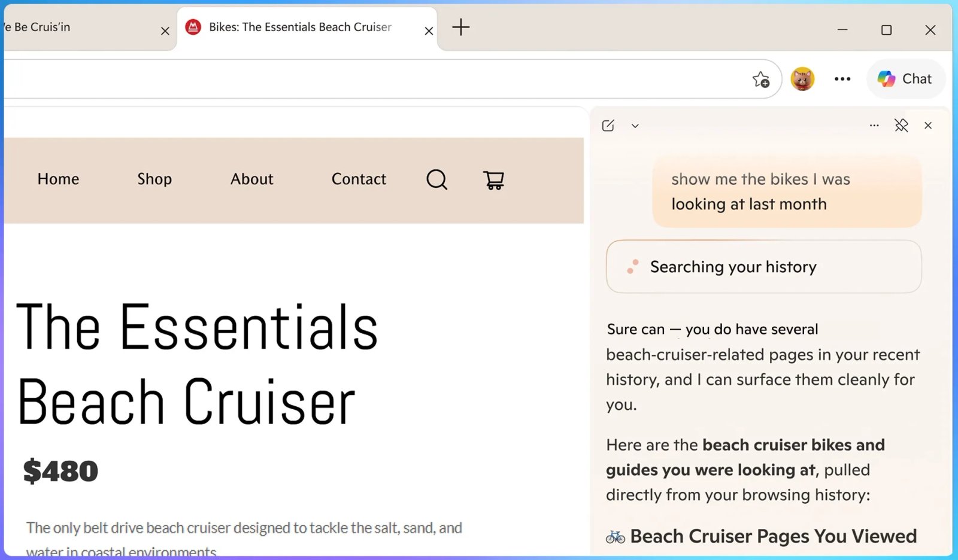Open the Contact page link
The width and height of the screenshot is (958, 560).
click(359, 179)
